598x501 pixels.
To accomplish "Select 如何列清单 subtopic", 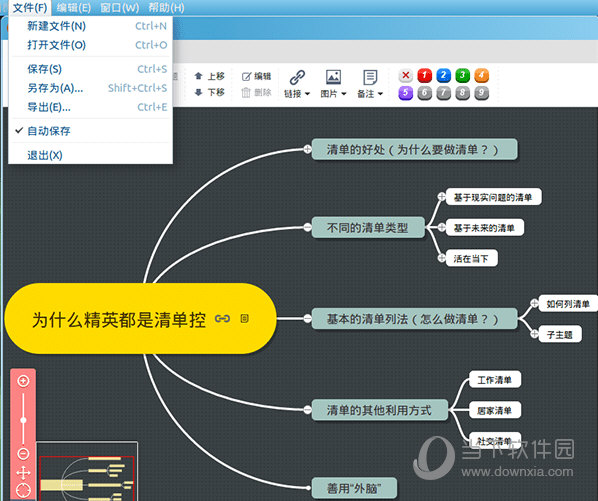I will [x=568, y=304].
